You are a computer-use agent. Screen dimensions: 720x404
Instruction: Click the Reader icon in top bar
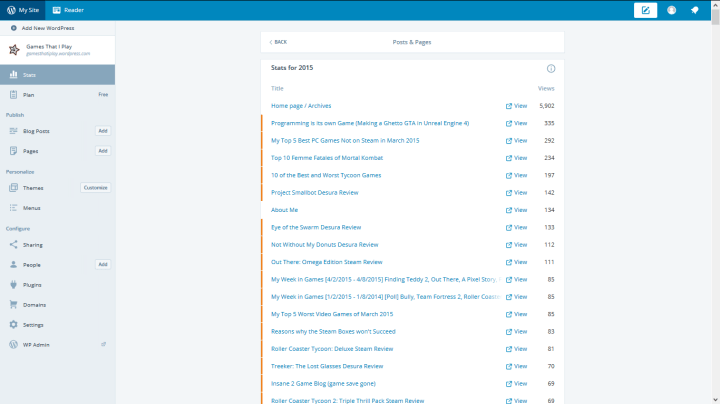click(56, 10)
